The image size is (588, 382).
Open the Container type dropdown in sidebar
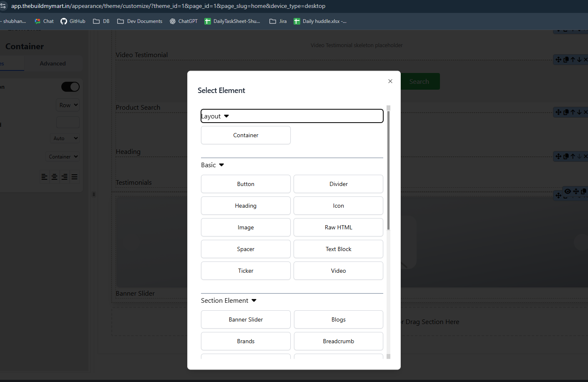pos(62,156)
